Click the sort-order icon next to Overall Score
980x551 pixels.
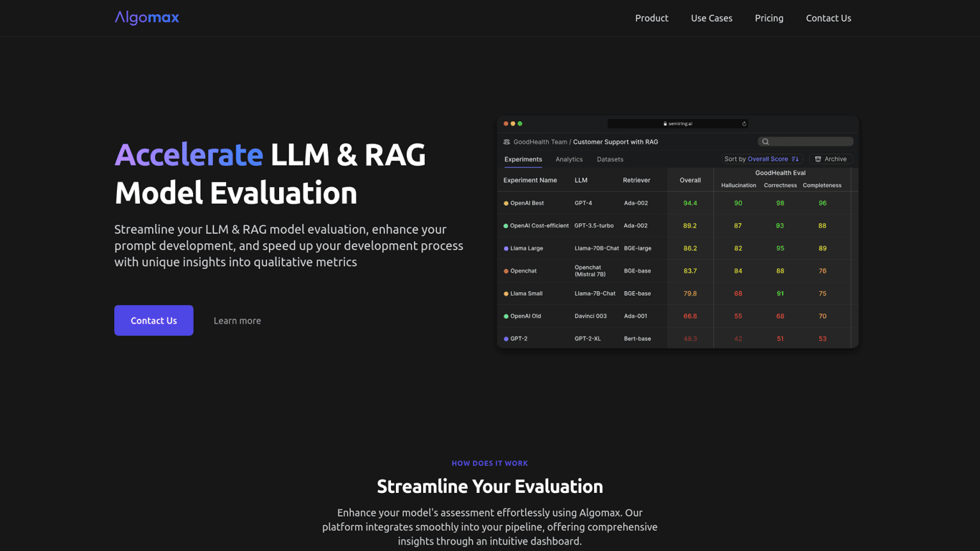point(795,159)
